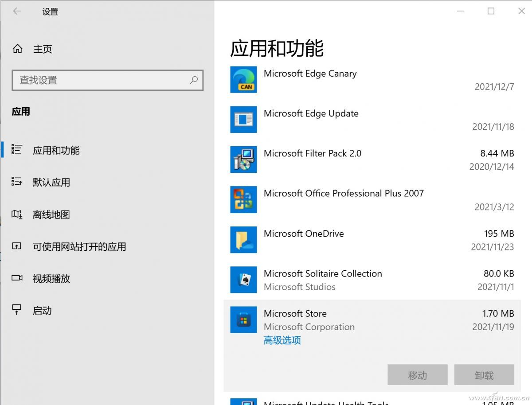Click the back arrow in Settings header
Screen dimensions: 532x405
[x=17, y=12]
